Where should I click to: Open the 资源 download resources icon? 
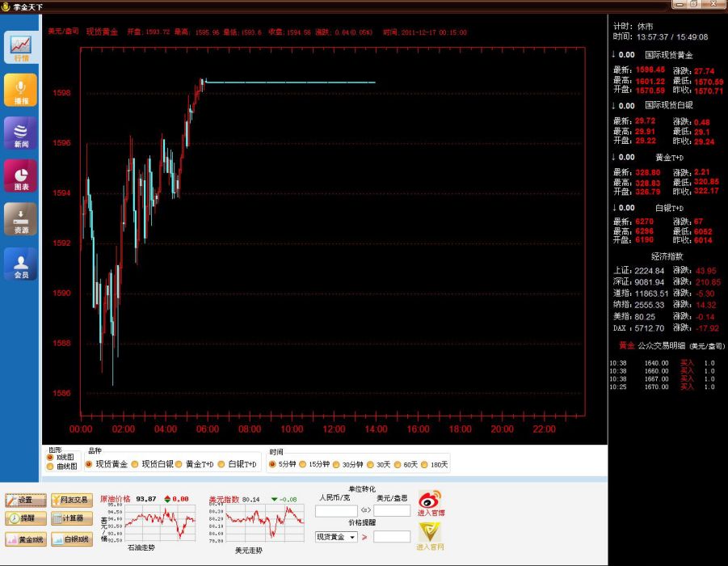tap(21, 219)
